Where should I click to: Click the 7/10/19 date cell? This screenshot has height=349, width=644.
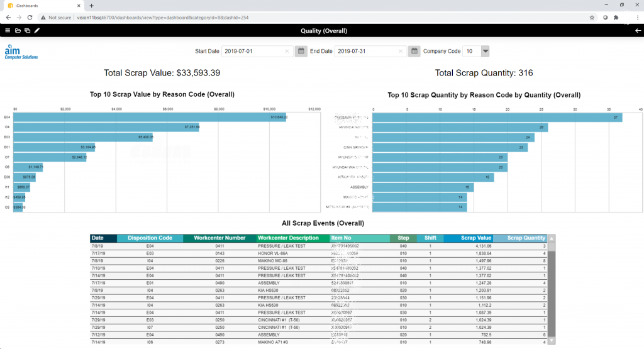coord(97,268)
